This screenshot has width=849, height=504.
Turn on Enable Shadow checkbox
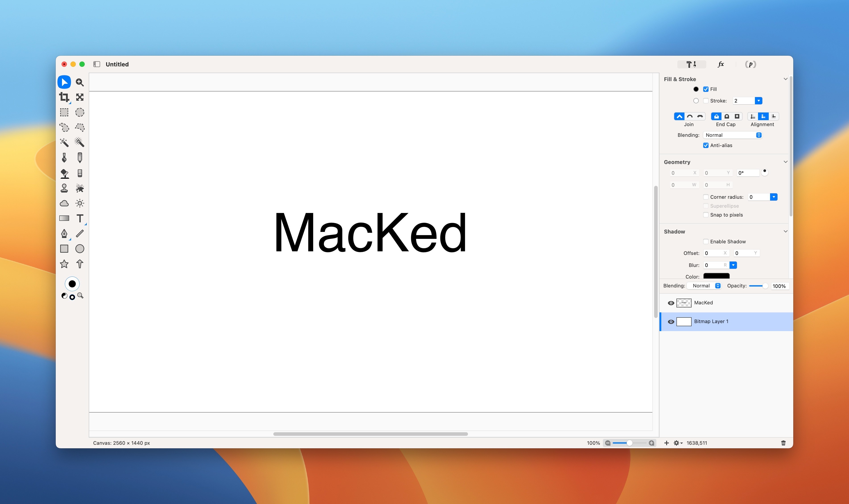point(706,242)
